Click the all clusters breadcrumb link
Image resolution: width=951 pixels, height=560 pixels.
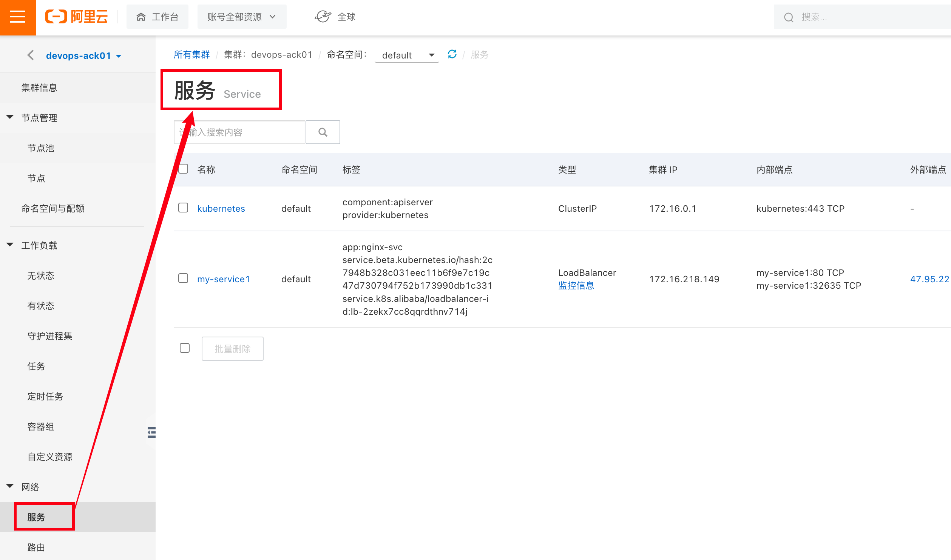pyautogui.click(x=191, y=55)
